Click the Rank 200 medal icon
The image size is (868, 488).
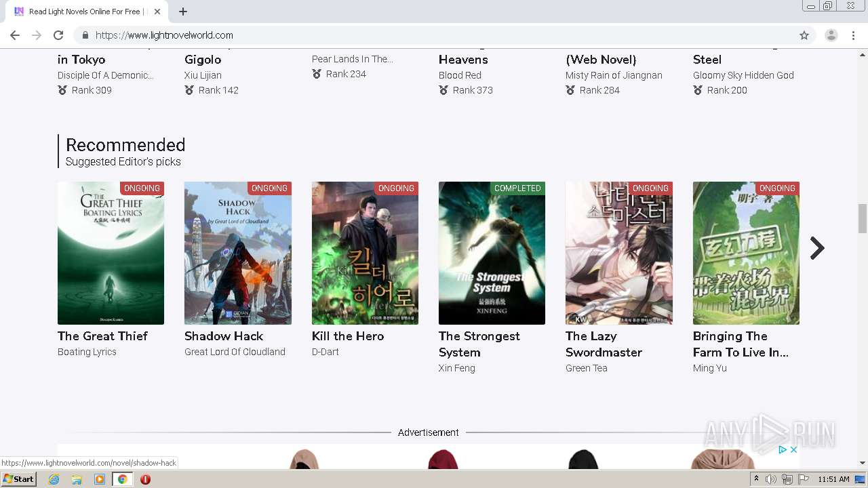point(698,90)
